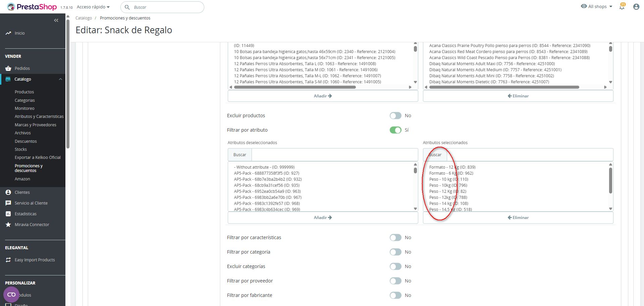Screen dimensions: 644x306
Task: Open Productos in Catalogo menu
Action: point(24,92)
